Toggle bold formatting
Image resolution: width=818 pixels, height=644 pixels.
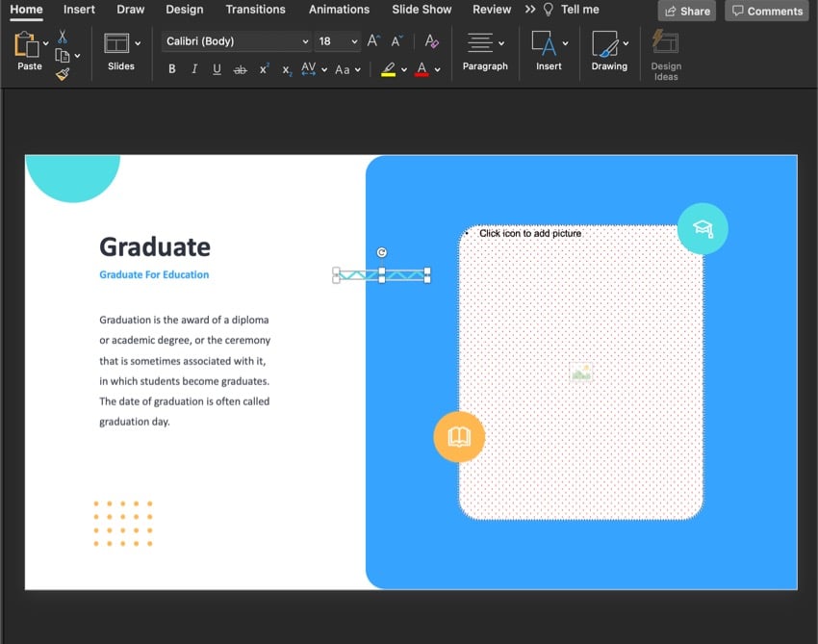[172, 69]
